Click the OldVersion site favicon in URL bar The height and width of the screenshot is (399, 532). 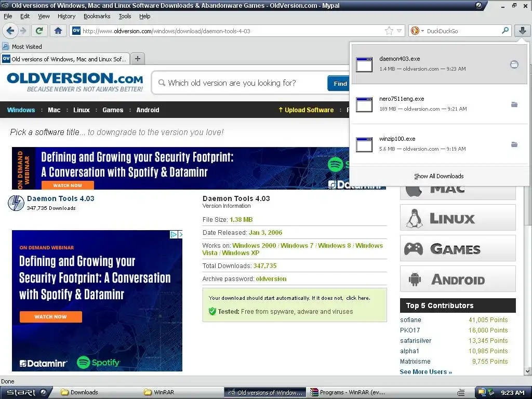point(76,31)
